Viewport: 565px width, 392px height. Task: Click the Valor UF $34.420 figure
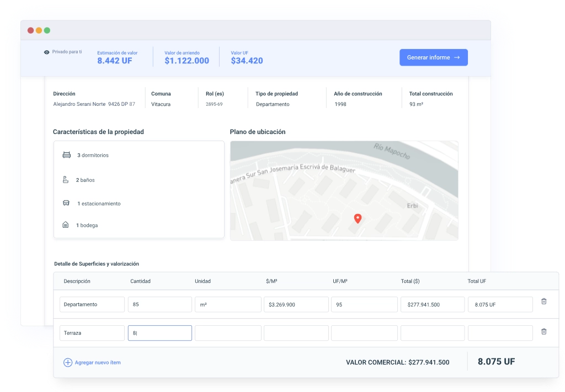pyautogui.click(x=247, y=61)
